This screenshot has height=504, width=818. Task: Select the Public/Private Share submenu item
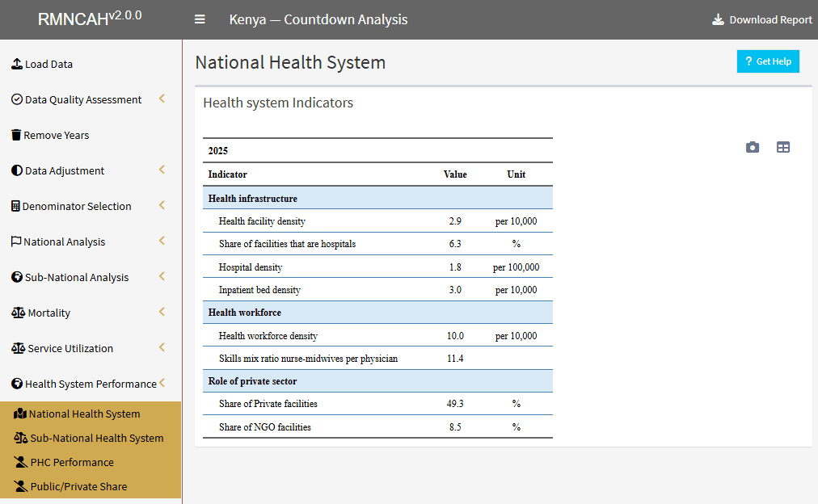(x=91, y=485)
